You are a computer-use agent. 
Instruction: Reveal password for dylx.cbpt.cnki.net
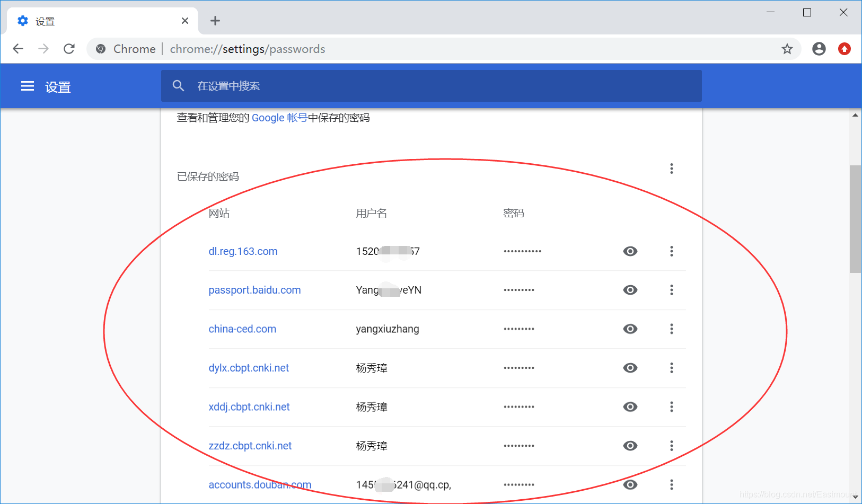click(630, 368)
